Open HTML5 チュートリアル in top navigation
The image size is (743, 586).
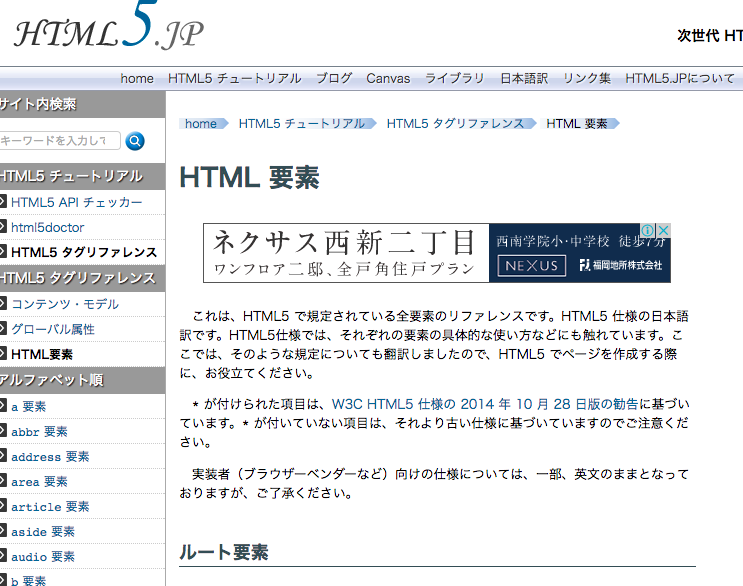coord(235,78)
